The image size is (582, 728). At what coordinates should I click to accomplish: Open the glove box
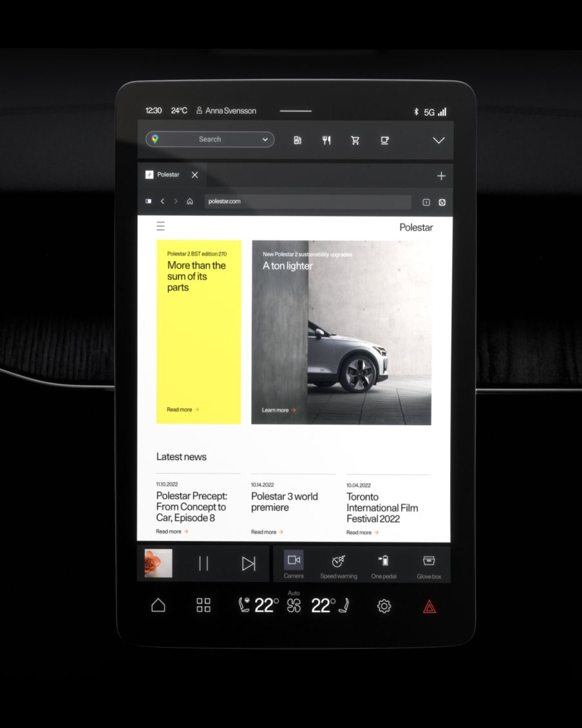coord(429,566)
